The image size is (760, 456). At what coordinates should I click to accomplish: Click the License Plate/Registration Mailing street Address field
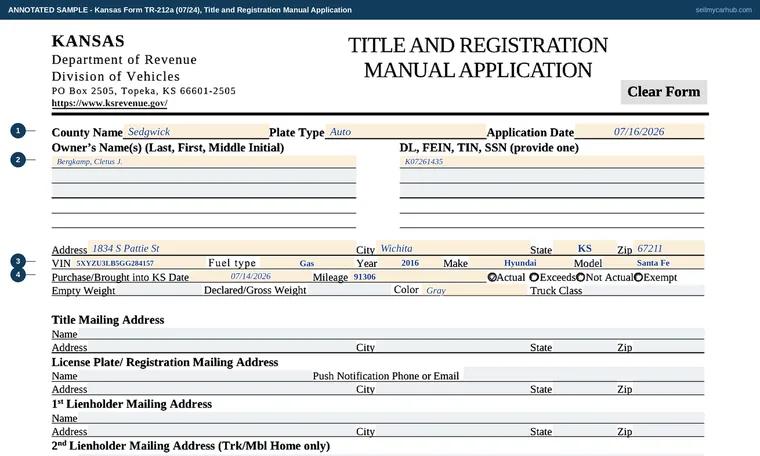point(222,389)
